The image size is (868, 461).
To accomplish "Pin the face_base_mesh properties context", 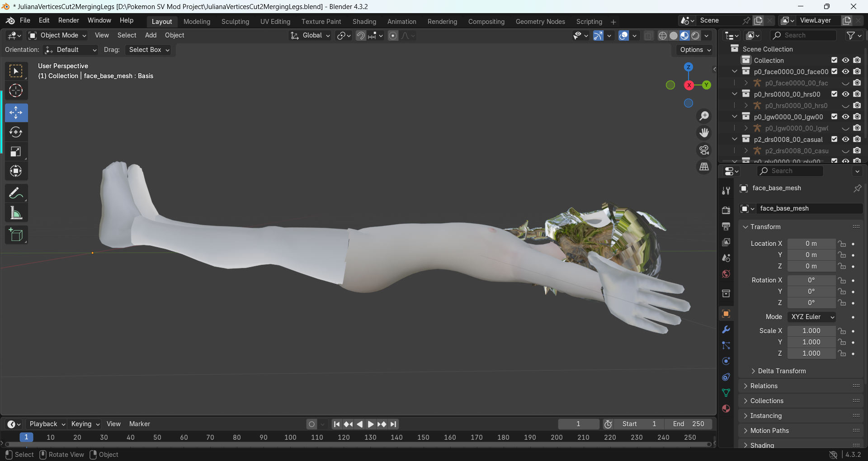I will click(x=857, y=188).
